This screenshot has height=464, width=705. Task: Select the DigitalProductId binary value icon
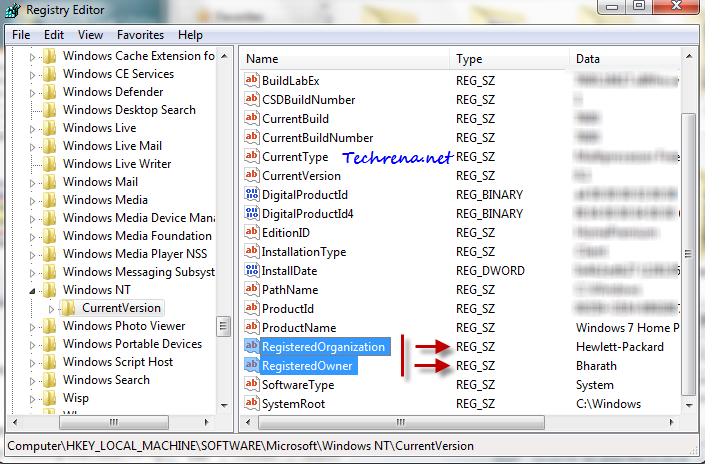(x=251, y=194)
